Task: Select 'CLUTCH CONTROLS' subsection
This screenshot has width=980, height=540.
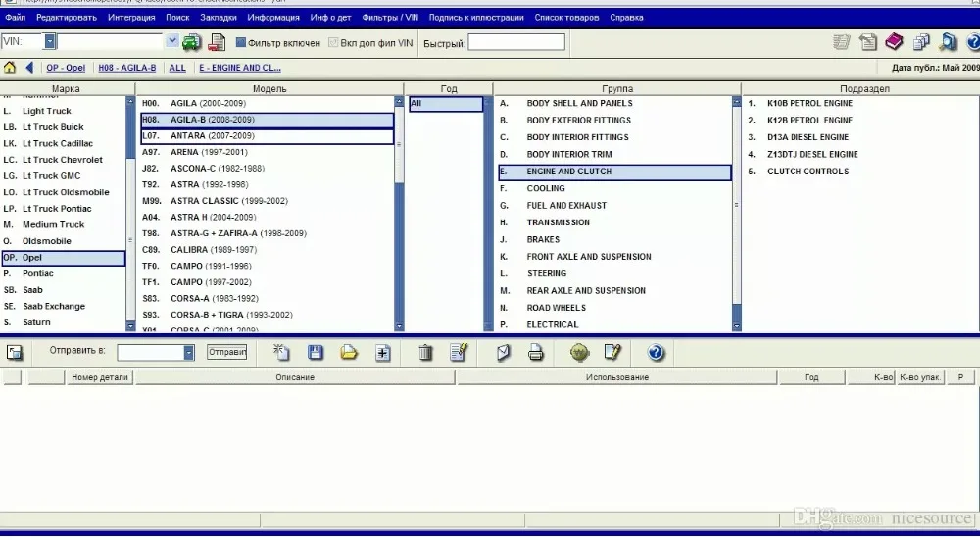Action: click(808, 172)
